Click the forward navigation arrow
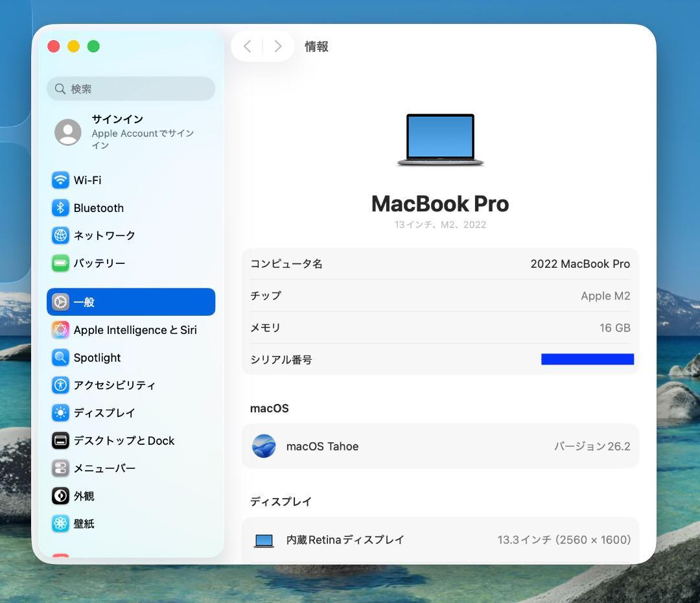 tap(277, 46)
